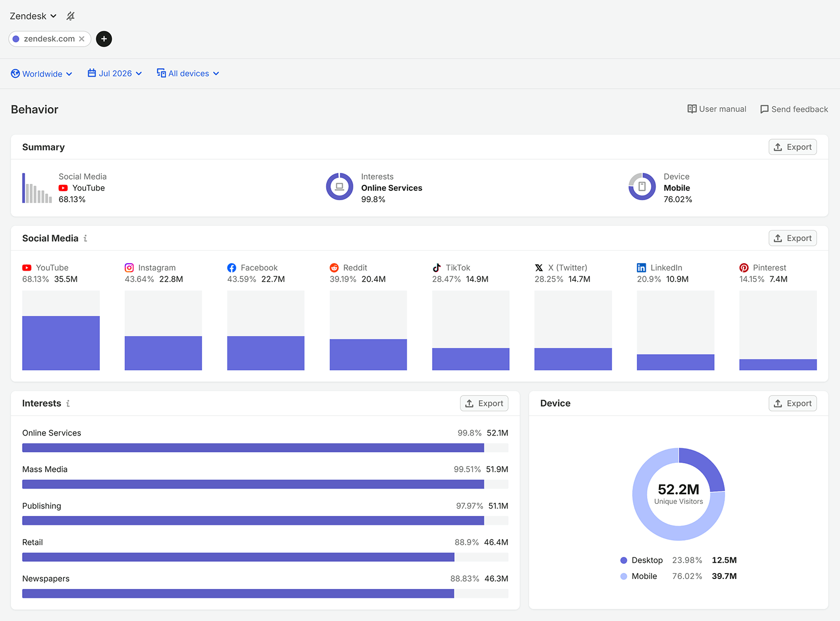
Task: Click the calendar icon beside Jul 2026
Action: click(x=92, y=73)
